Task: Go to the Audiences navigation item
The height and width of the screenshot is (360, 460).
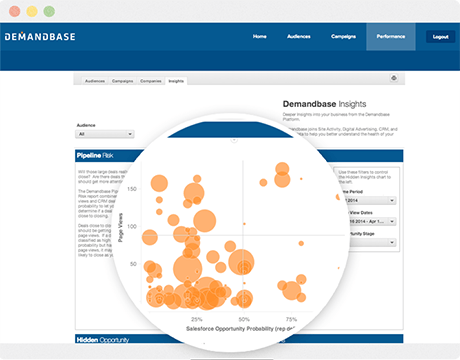Action: (299, 37)
